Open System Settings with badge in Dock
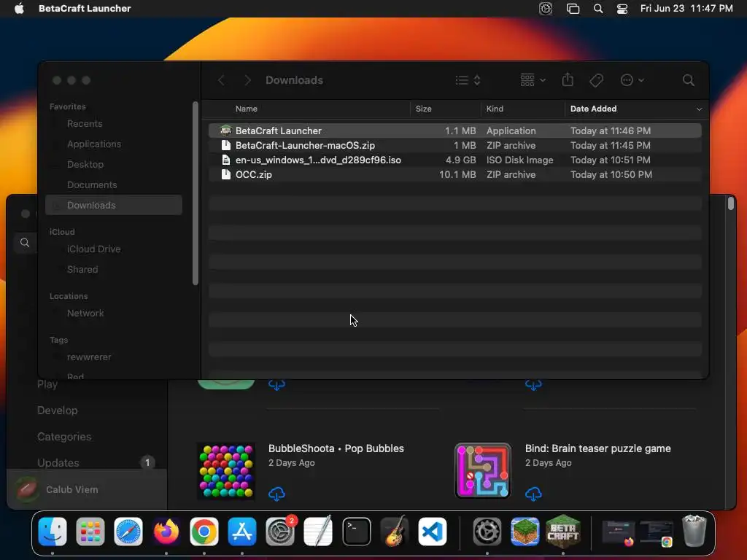Screen dimensions: 747x560 [x=280, y=532]
